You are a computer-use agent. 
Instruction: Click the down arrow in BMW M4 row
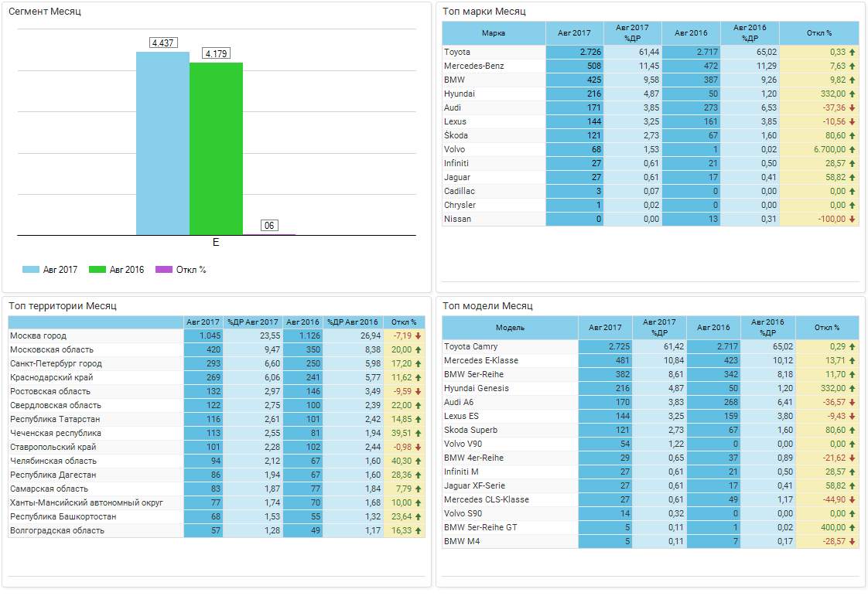pos(852,542)
